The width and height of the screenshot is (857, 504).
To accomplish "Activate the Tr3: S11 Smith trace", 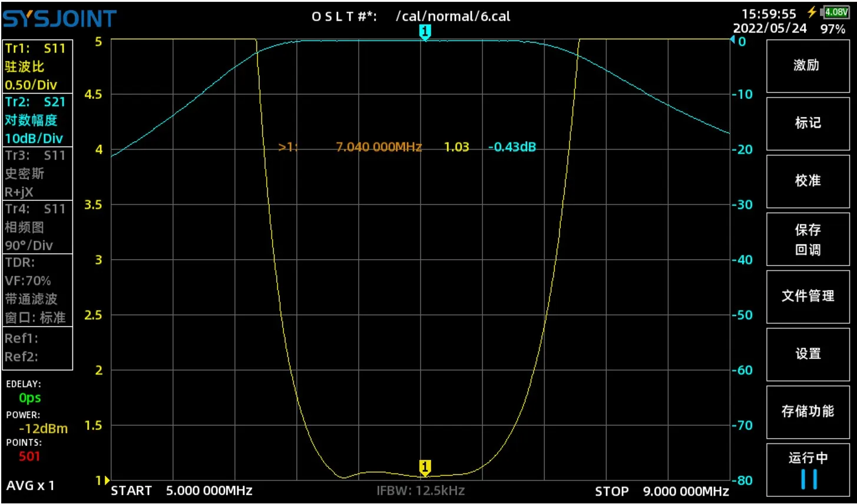I will tap(35, 155).
